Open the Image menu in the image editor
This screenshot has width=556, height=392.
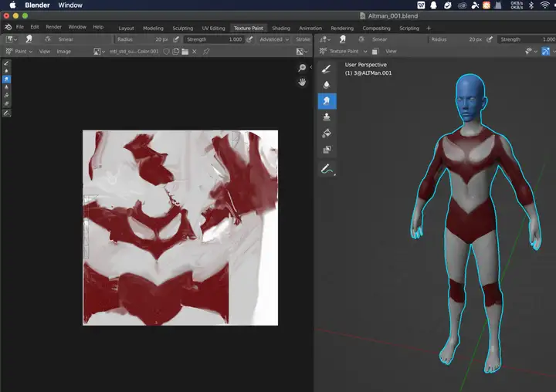(63, 52)
